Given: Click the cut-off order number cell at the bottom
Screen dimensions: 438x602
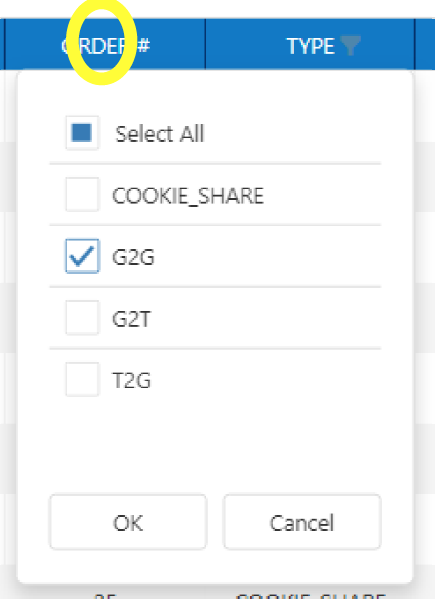Looking at the screenshot, I should pyautogui.click(x=105, y=596).
